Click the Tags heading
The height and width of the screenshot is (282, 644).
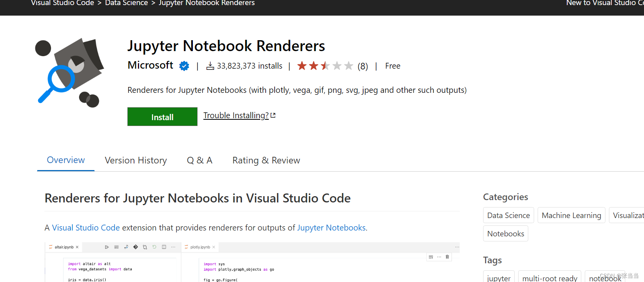pyautogui.click(x=492, y=260)
